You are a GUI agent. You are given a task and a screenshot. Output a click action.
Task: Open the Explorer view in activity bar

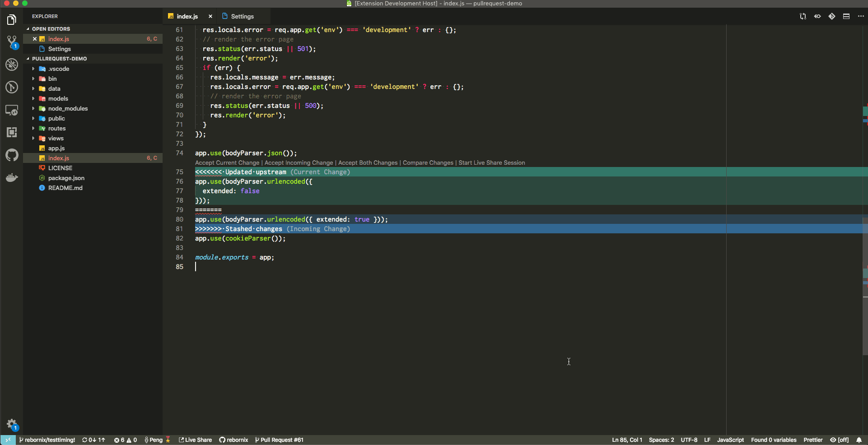(12, 19)
